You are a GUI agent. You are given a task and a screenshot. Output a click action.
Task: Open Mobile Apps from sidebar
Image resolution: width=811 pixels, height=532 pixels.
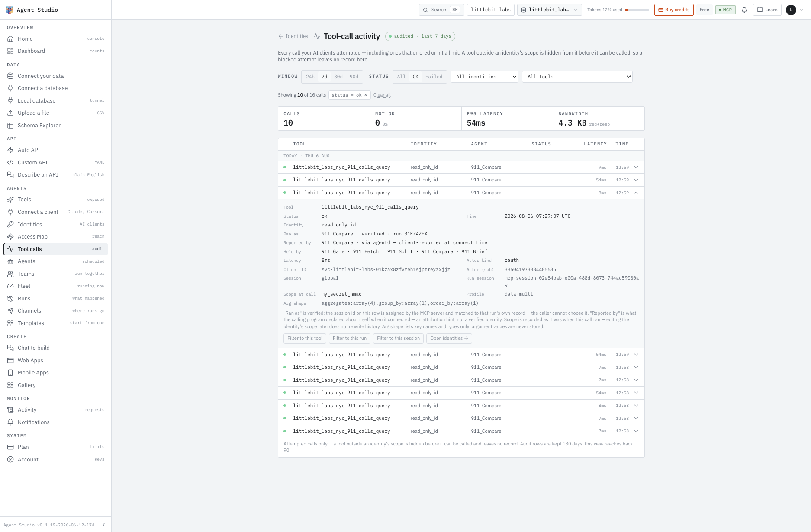pyautogui.click(x=55, y=373)
